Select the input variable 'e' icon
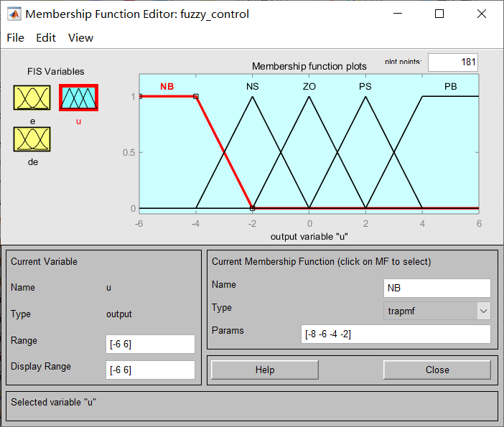Image resolution: width=504 pixels, height=427 pixels. [x=32, y=98]
